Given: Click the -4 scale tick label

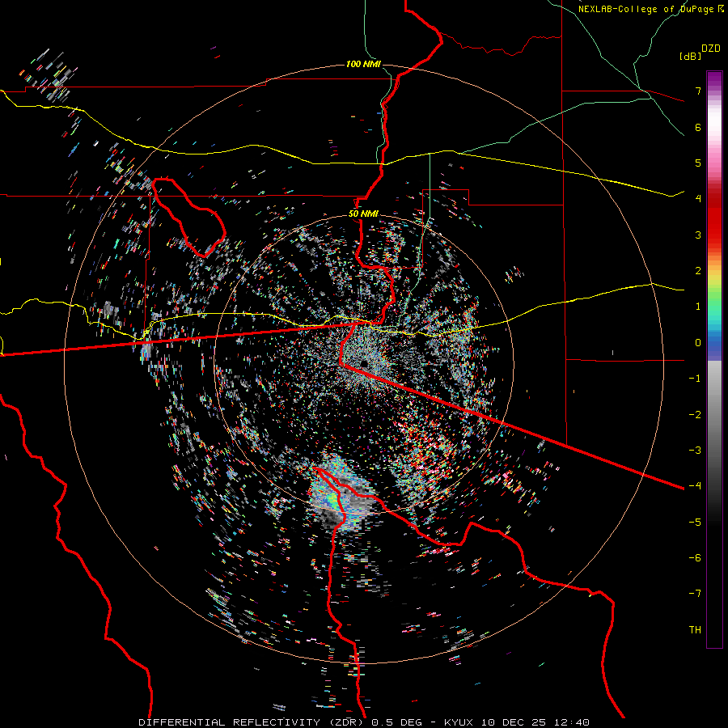Looking at the screenshot, I should tap(695, 486).
